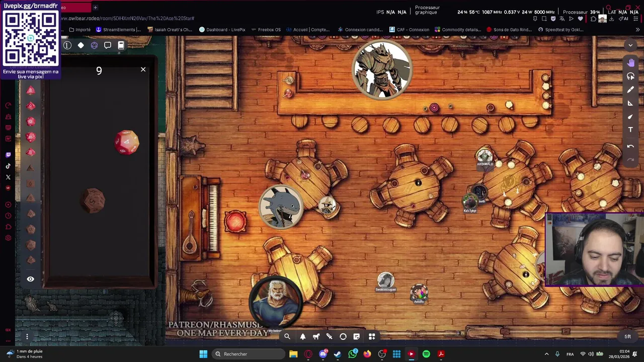Screen dimensions: 644x362
Task: Click the brown d12 in dice tray
Action: [x=93, y=201]
